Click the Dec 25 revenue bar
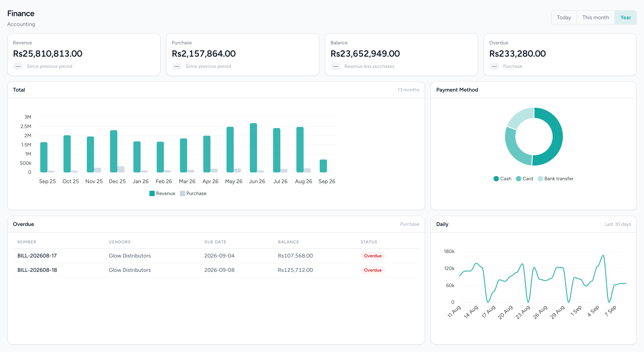This screenshot has height=352, width=644. pyautogui.click(x=114, y=151)
